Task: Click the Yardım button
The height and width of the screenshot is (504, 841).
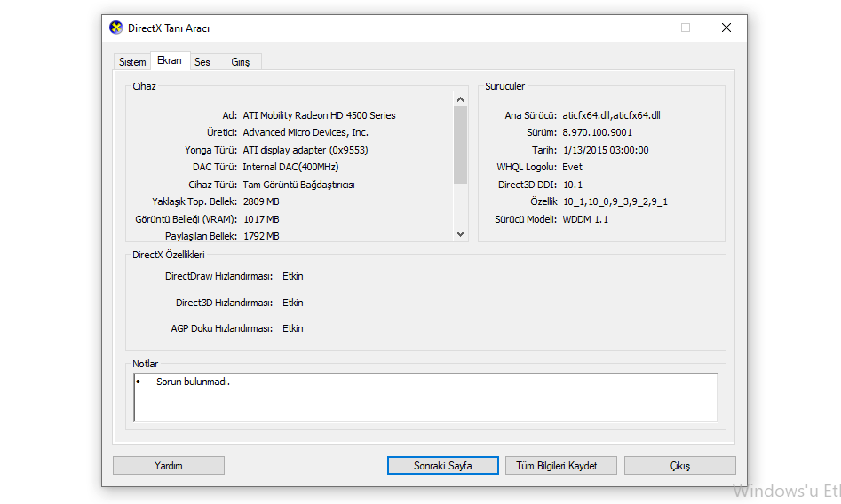Action: [x=169, y=465]
